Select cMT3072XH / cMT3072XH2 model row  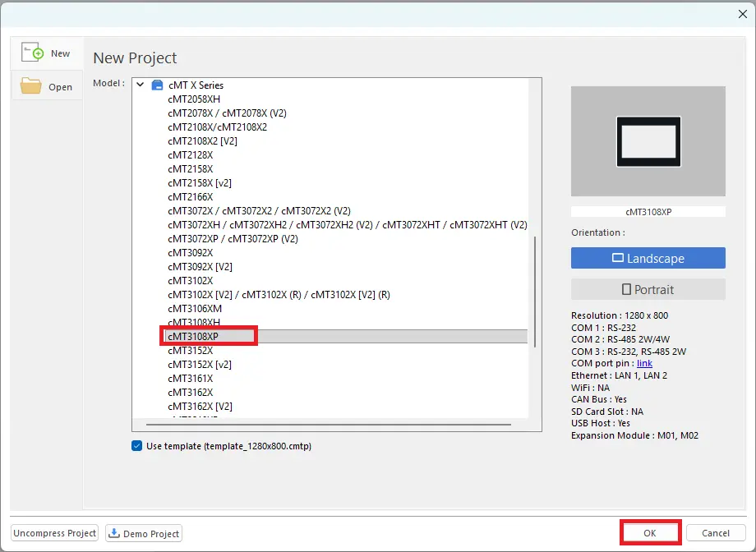click(347, 224)
